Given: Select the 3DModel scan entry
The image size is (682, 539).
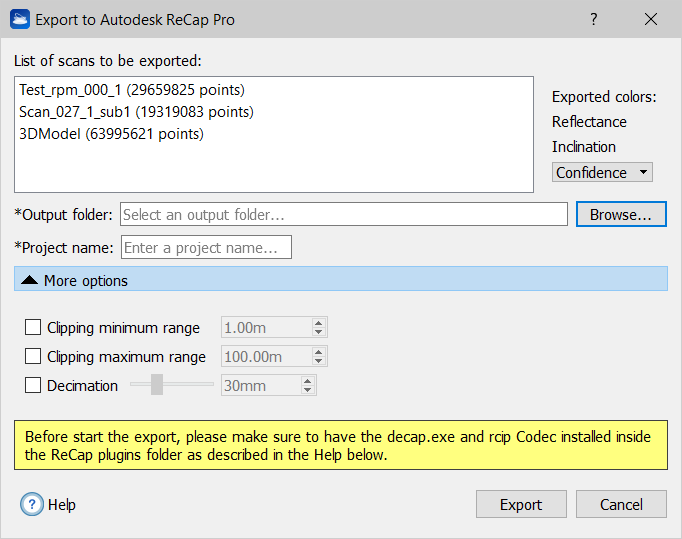Looking at the screenshot, I should [x=111, y=134].
